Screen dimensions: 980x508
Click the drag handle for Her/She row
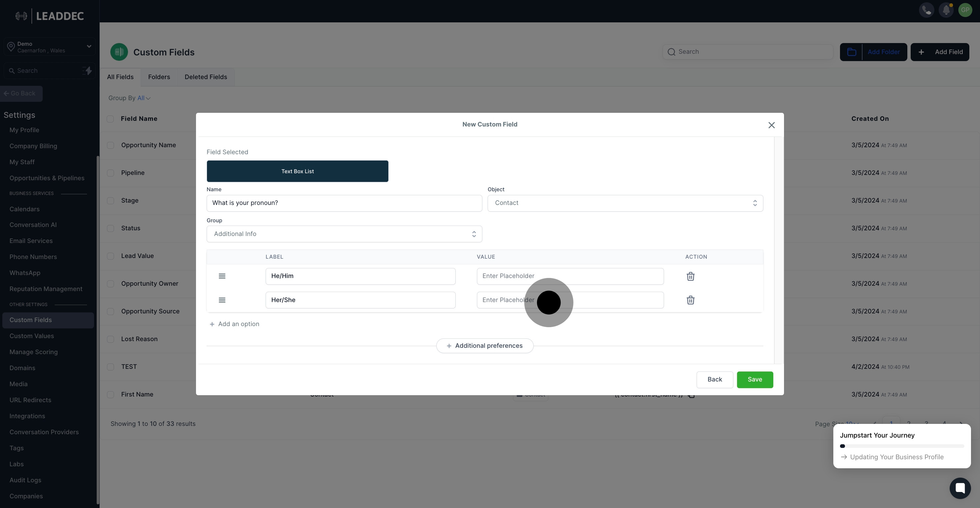pos(222,300)
